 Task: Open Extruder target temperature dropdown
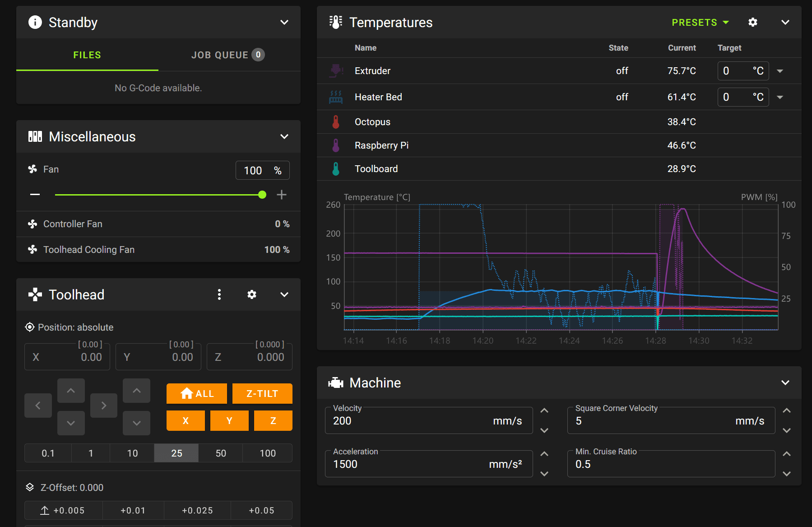click(x=780, y=71)
